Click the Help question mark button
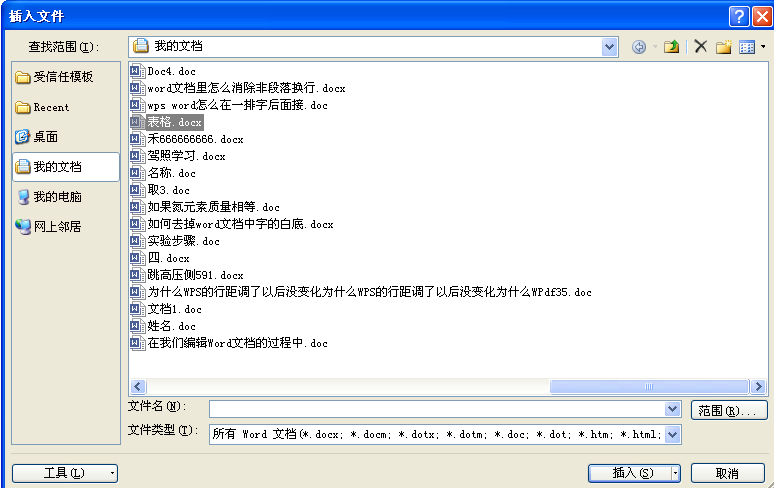This screenshot has height=488, width=774. point(739,17)
